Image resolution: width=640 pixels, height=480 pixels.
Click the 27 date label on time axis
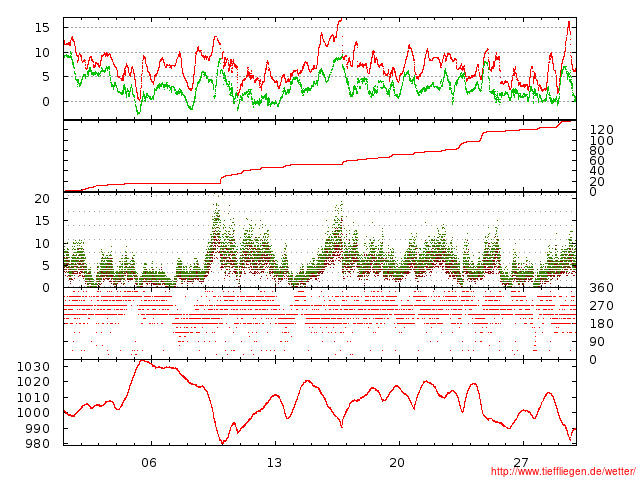[x=521, y=463]
